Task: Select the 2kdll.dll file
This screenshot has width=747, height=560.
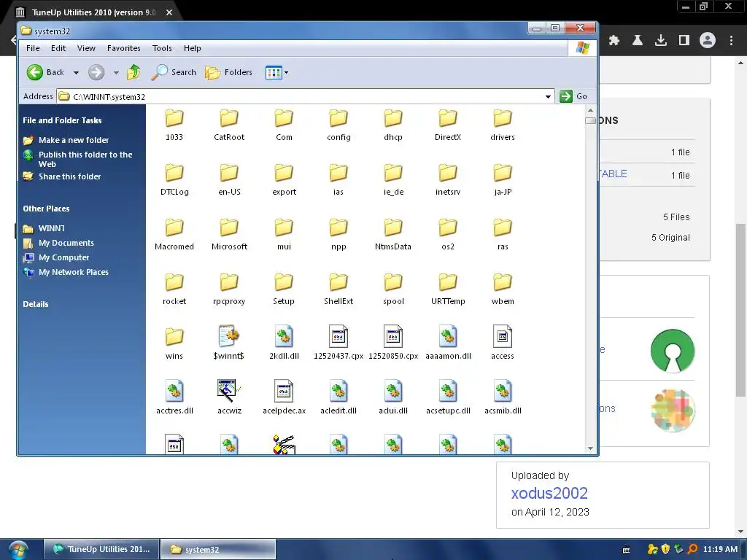Action: (x=284, y=343)
